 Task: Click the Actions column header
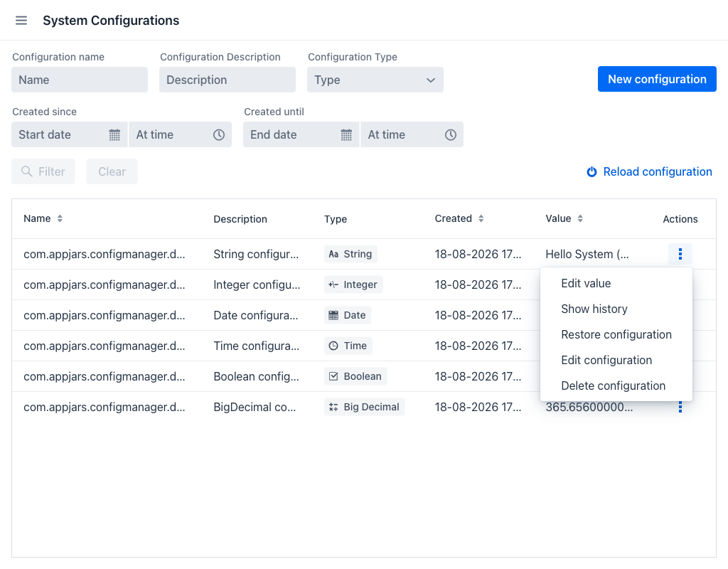680,219
